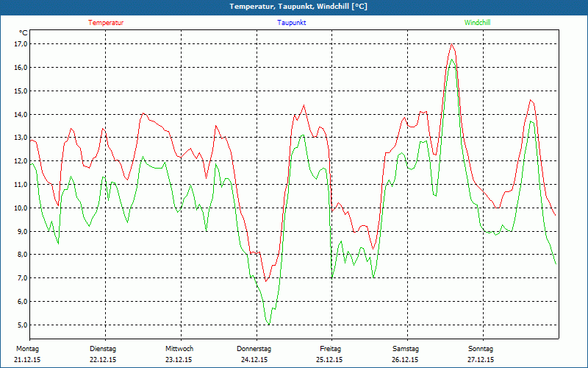Click the 16,0 y-axis value

pyautogui.click(x=21, y=68)
